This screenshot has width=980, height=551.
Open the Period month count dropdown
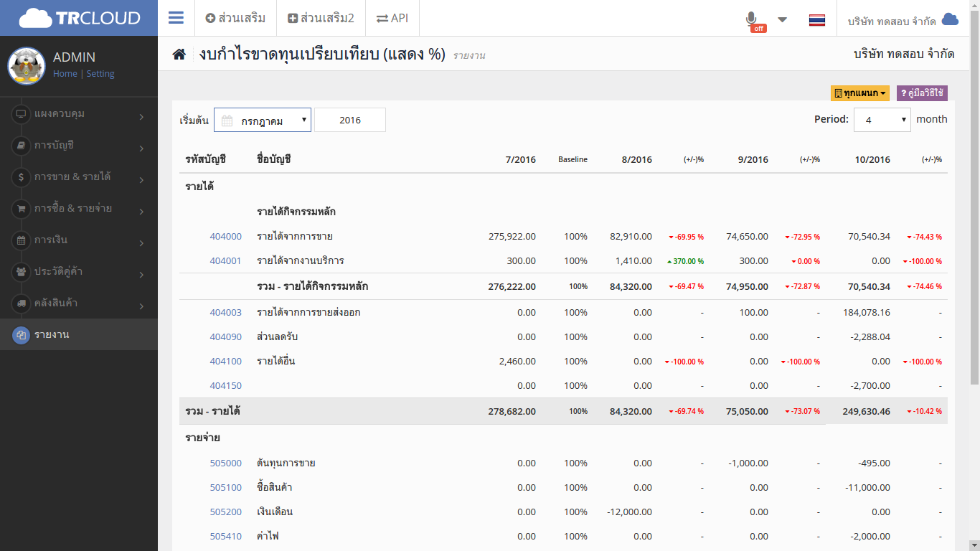pos(882,119)
